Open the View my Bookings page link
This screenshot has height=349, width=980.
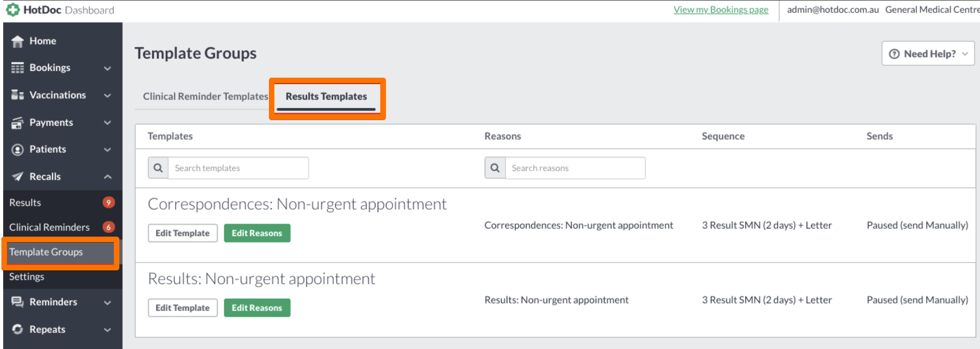tap(721, 10)
